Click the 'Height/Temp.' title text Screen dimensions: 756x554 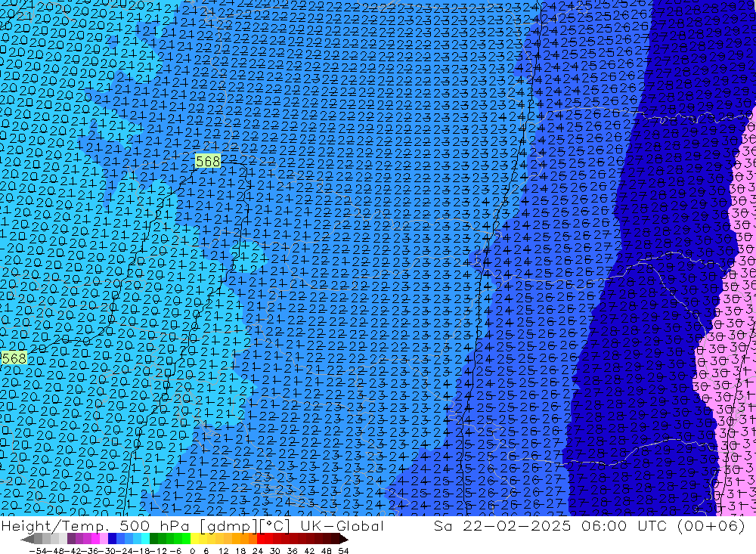pyautogui.click(x=55, y=526)
